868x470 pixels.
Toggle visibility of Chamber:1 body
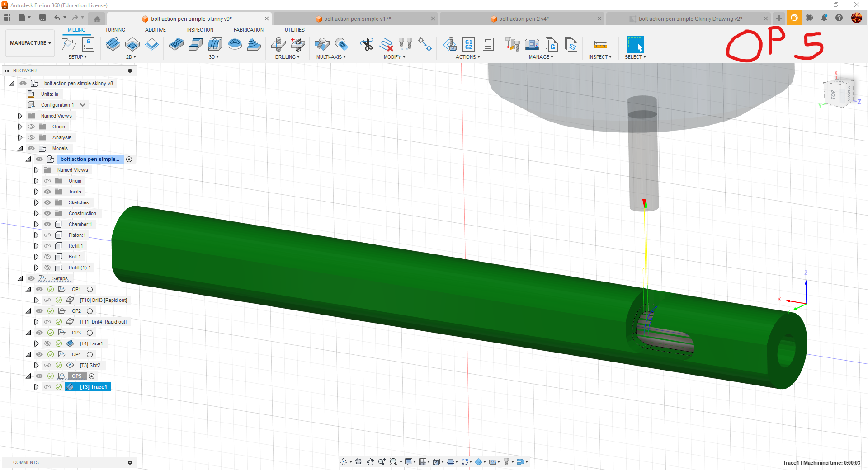click(47, 224)
